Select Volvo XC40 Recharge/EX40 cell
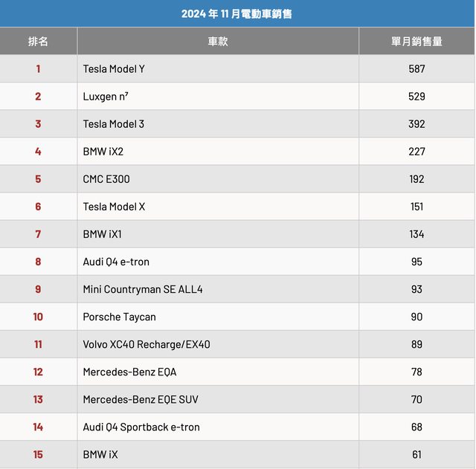This screenshot has height=469, width=476. (x=147, y=344)
